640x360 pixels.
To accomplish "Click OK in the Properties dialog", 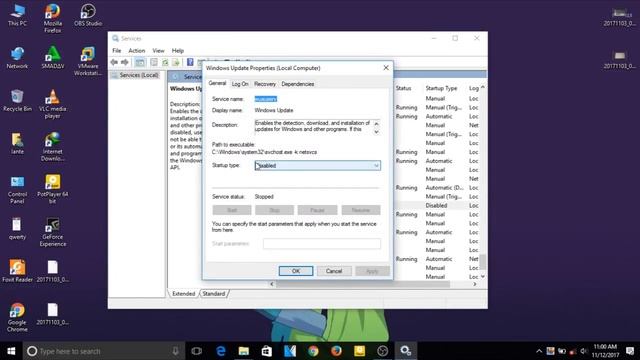I will (296, 271).
